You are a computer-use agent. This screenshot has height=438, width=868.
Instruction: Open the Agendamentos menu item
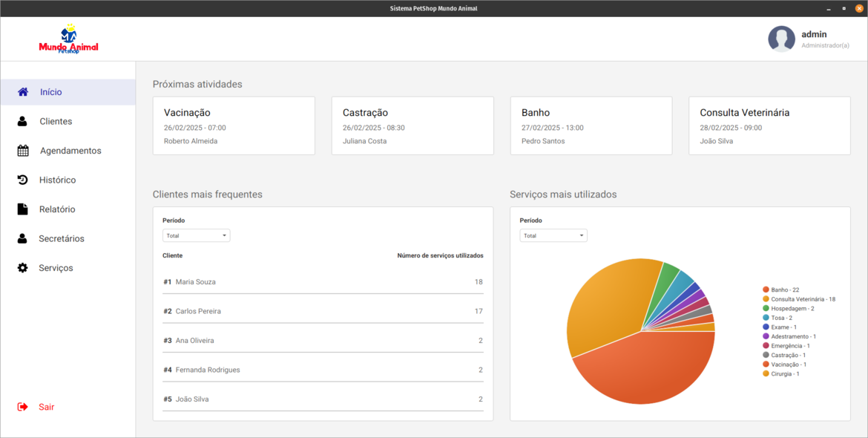[70, 151]
